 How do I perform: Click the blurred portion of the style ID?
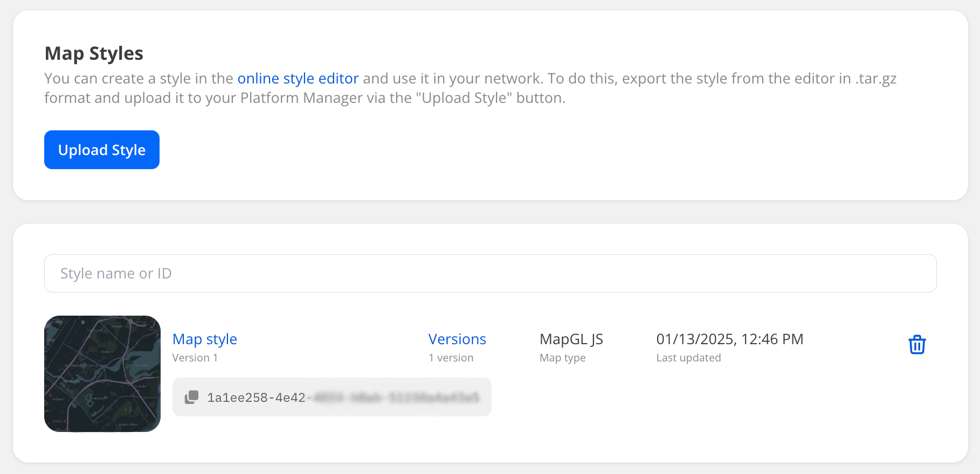click(396, 398)
